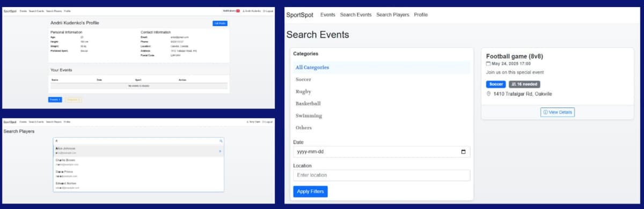
Task: Select Alice Johnson from the player results
Action: [138, 150]
